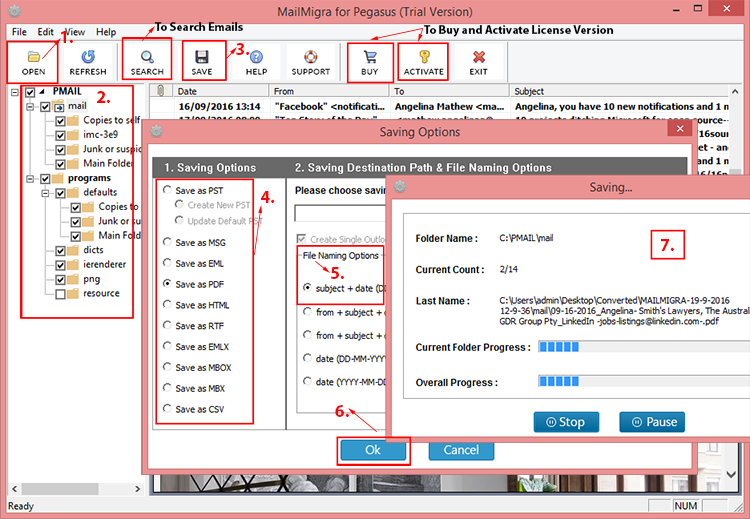Click the SUPPORT lifebuoy icon
Screen dimensions: 750x519
coord(311,62)
